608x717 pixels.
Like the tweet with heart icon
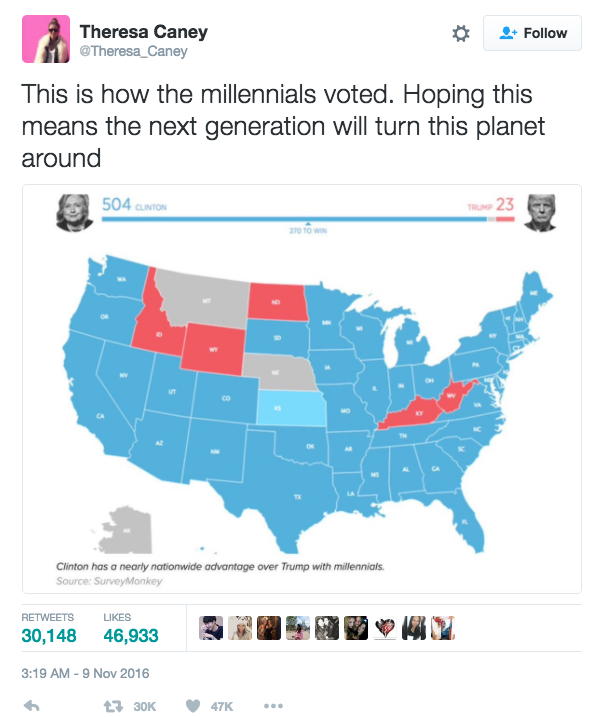coord(192,706)
